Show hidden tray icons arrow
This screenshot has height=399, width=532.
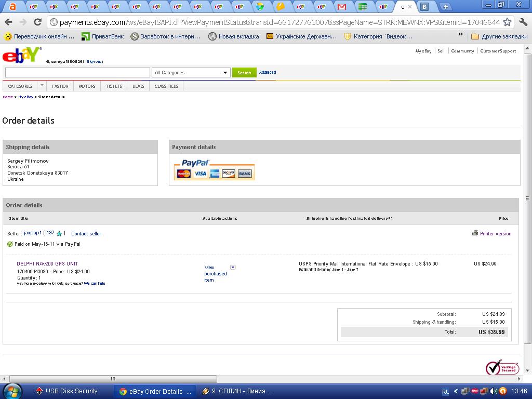[x=456, y=391]
